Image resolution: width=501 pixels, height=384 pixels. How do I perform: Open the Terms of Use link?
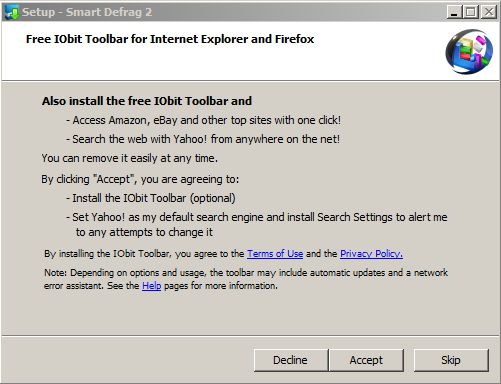(275, 254)
